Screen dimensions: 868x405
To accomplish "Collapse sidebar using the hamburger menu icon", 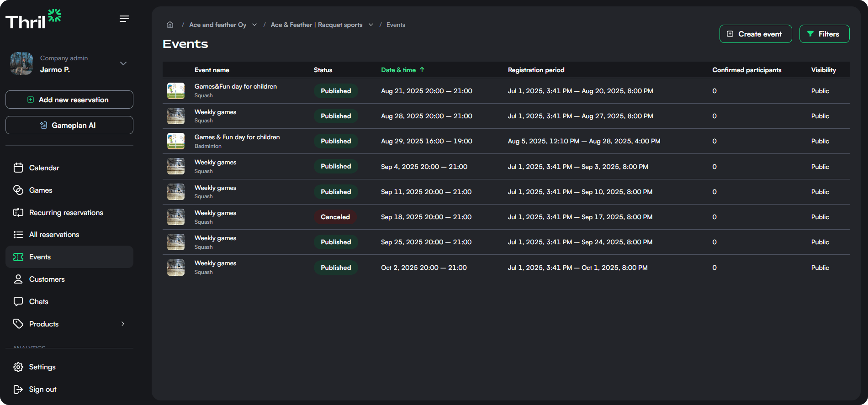I will (x=124, y=19).
